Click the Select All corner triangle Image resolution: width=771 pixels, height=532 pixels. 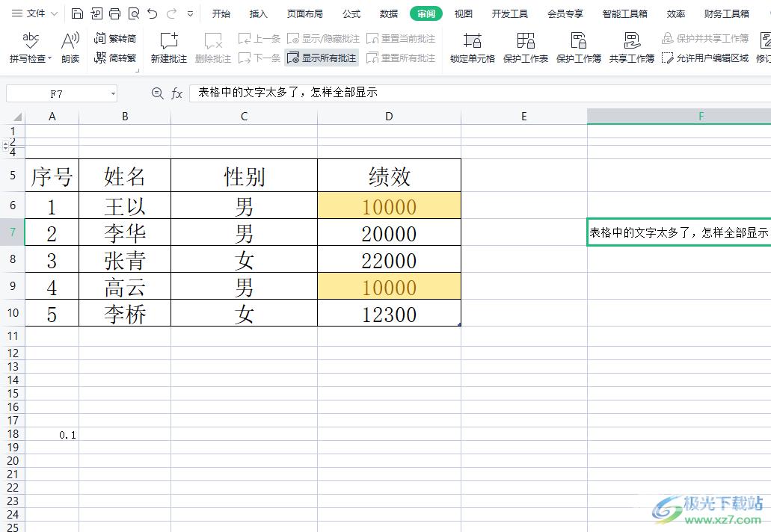click(x=17, y=117)
